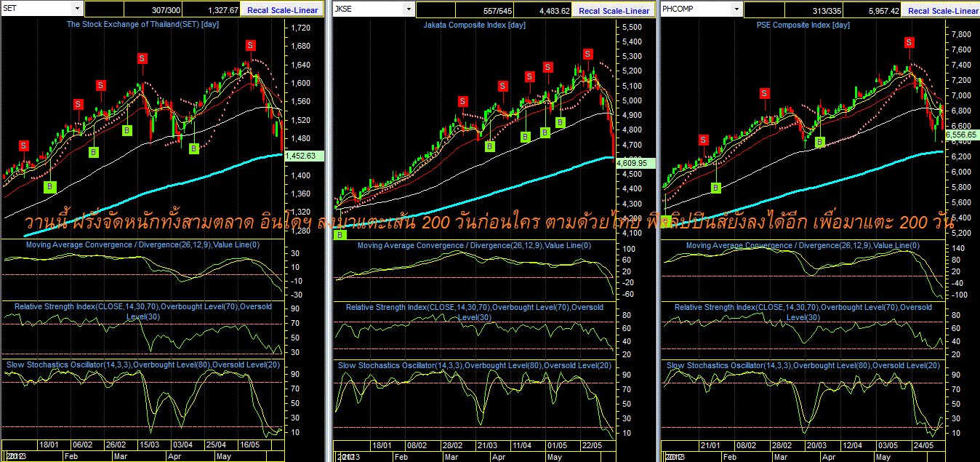Screen dimensions: 980x462
Task: Click the Relative Strength Index label in JKSE panel
Action: coord(475,312)
